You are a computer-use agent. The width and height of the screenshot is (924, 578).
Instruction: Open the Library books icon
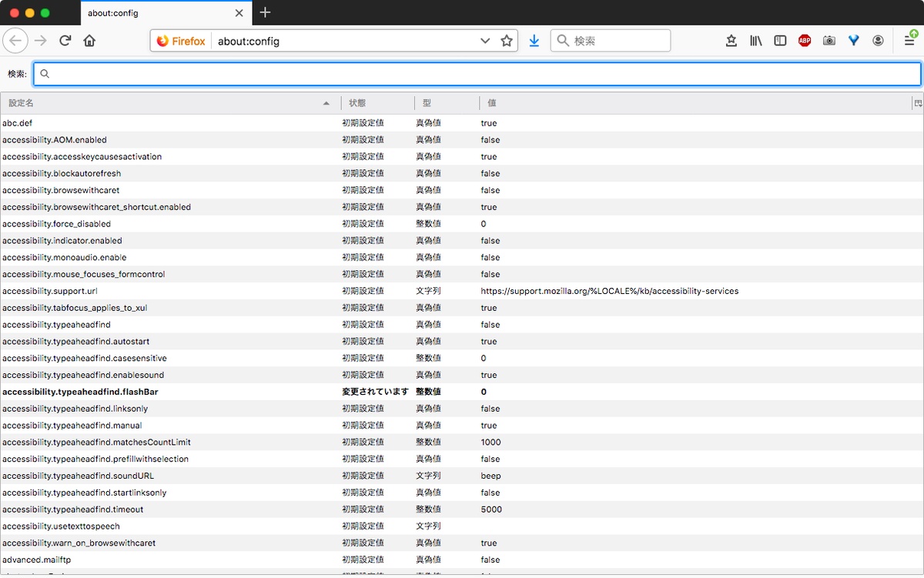coord(755,41)
